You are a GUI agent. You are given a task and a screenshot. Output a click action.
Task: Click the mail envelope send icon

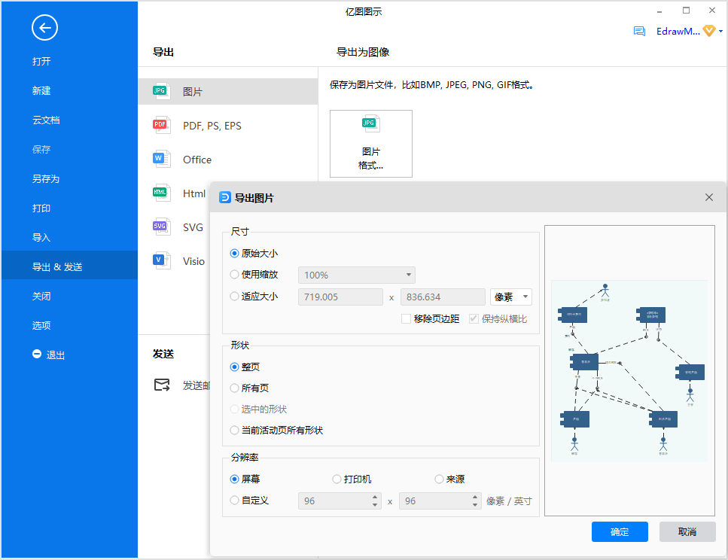click(x=162, y=385)
